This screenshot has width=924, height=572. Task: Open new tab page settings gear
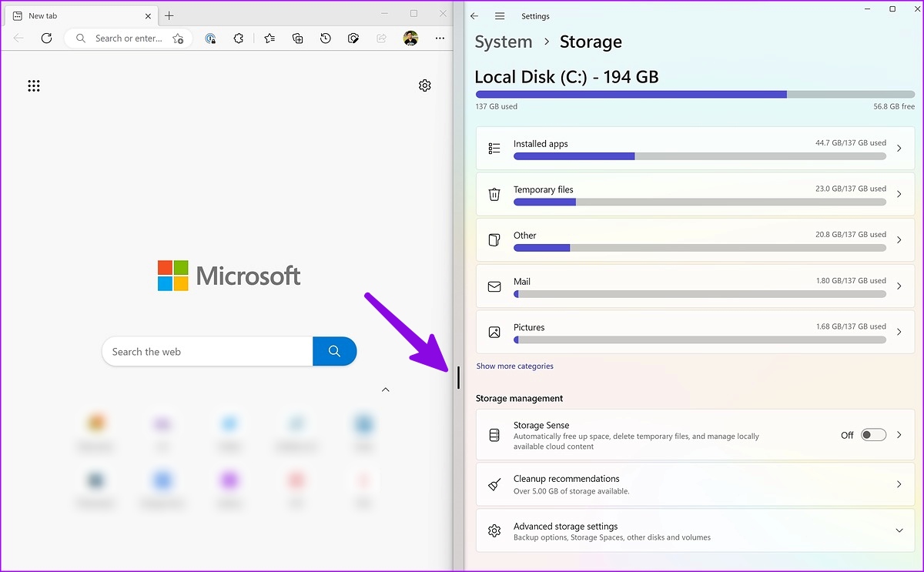click(425, 85)
